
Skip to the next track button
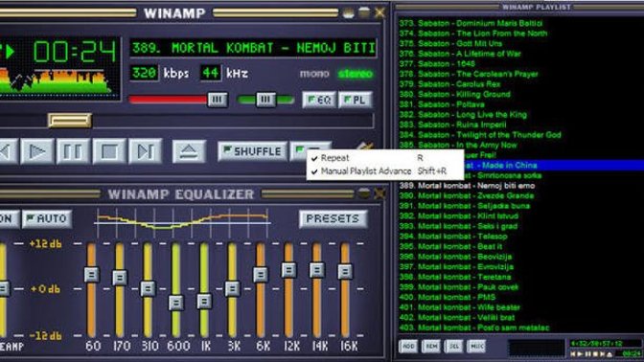(145, 151)
